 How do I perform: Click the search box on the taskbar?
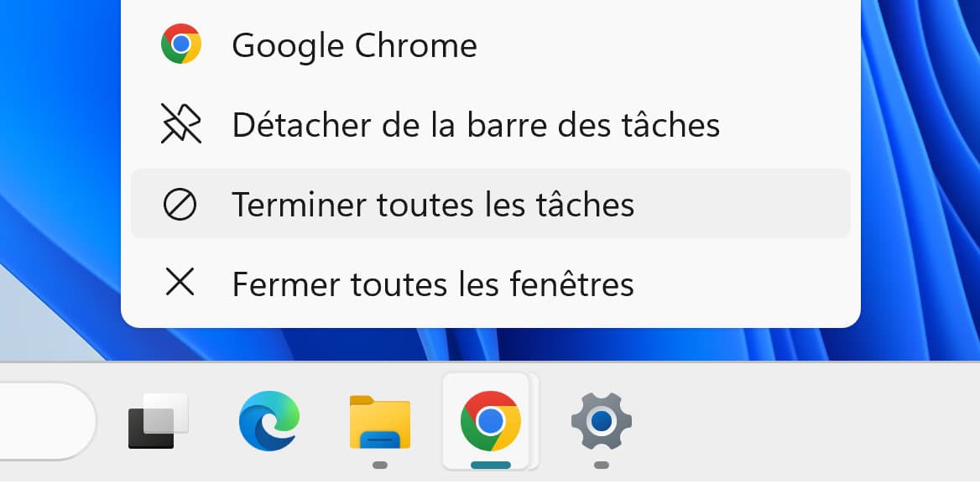tap(42, 420)
